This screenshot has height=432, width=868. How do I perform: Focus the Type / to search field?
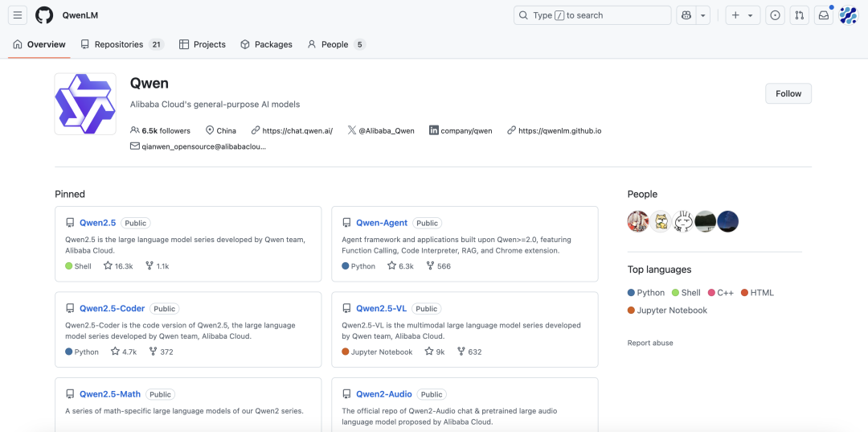click(x=592, y=15)
